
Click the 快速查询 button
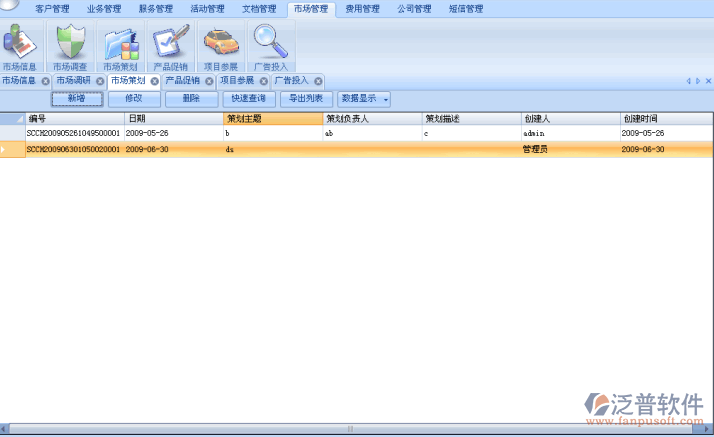(x=248, y=99)
